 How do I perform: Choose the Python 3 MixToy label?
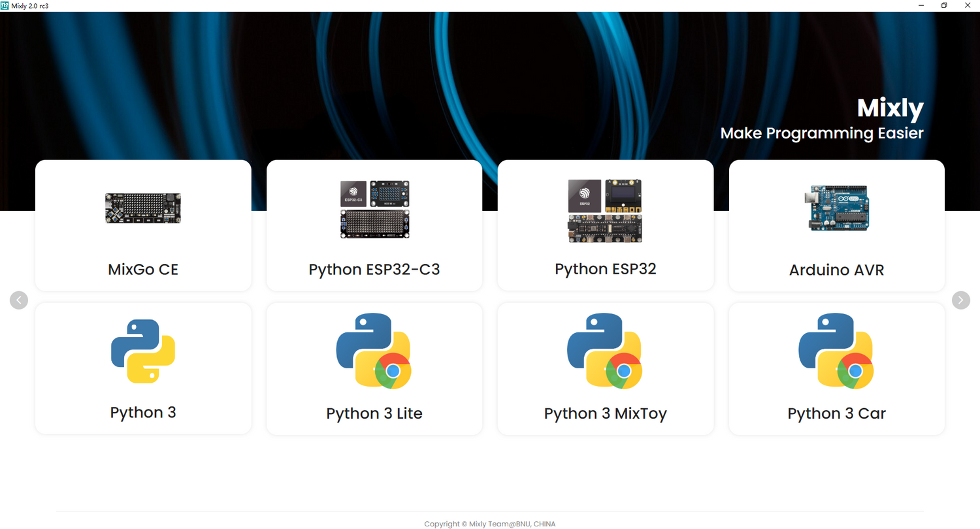[x=605, y=413]
